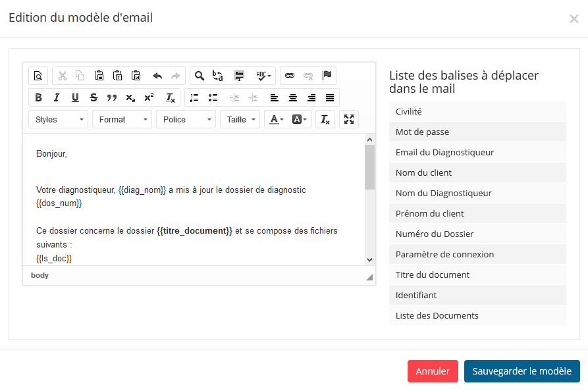Toggle the maximize editor icon
The width and height of the screenshot is (588, 391).
click(x=349, y=120)
